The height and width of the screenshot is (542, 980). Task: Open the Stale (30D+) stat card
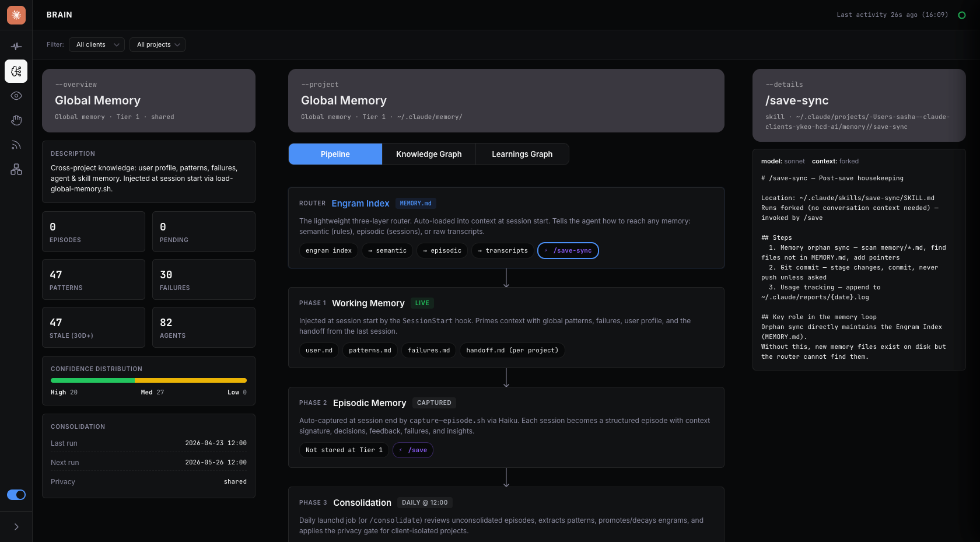(93, 327)
